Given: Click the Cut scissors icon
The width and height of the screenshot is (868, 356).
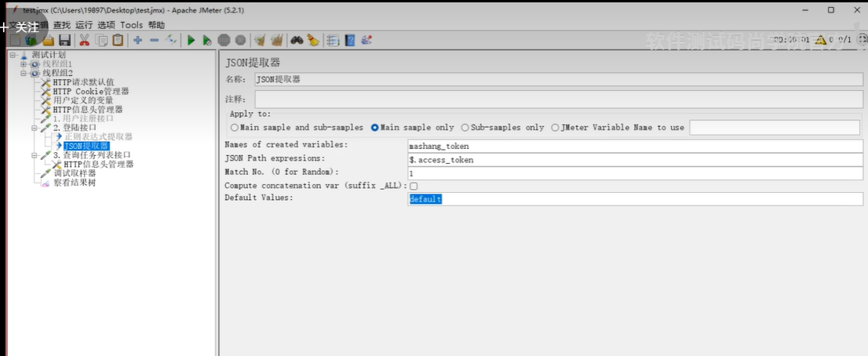Looking at the screenshot, I should [x=85, y=40].
